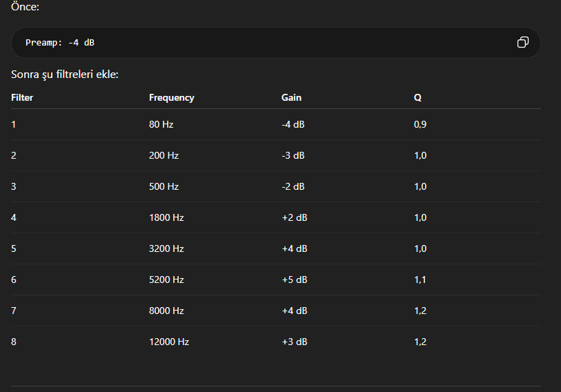561x392 pixels.
Task: Click the 'Önce:' heading text
Action: pyautogui.click(x=25, y=6)
